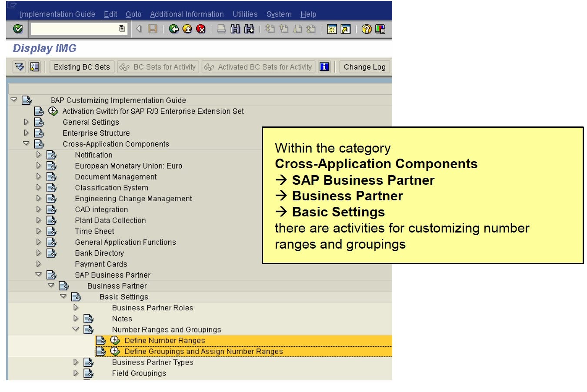Select the Engineering Change Management tree row
Screen dimensions: 587x392
133,199
